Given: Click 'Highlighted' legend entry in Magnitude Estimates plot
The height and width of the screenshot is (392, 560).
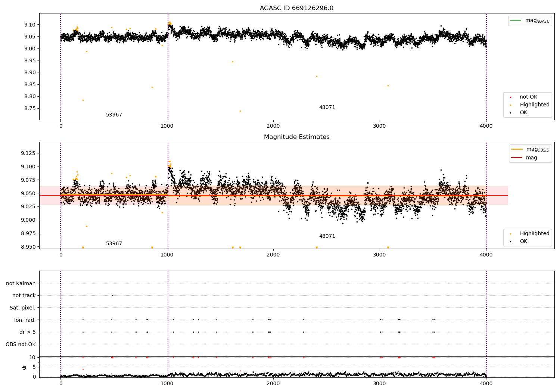Looking at the screenshot, I should 535,234.
